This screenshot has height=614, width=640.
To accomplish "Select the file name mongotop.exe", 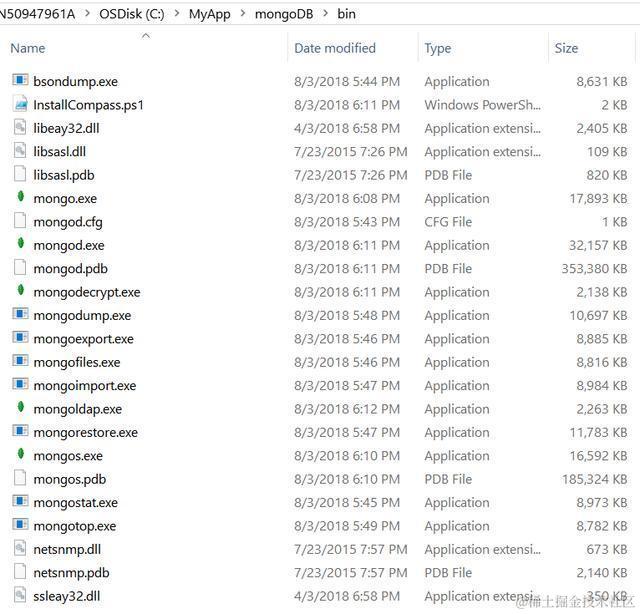I will (x=75, y=526).
